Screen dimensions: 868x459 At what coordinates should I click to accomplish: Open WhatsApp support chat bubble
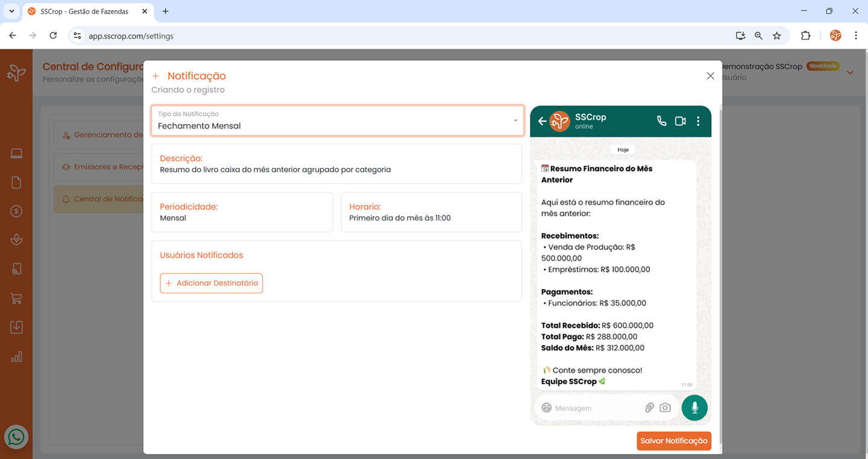[x=16, y=437]
